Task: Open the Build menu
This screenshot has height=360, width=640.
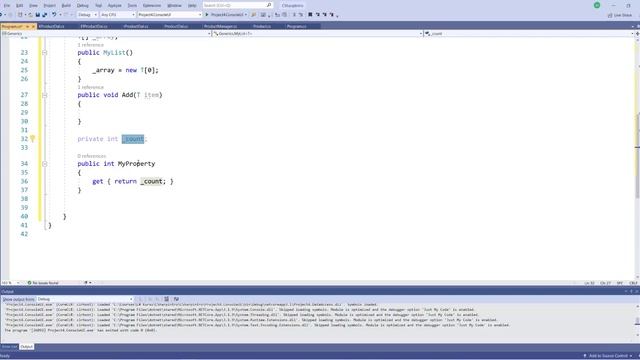Action: (x=66, y=6)
